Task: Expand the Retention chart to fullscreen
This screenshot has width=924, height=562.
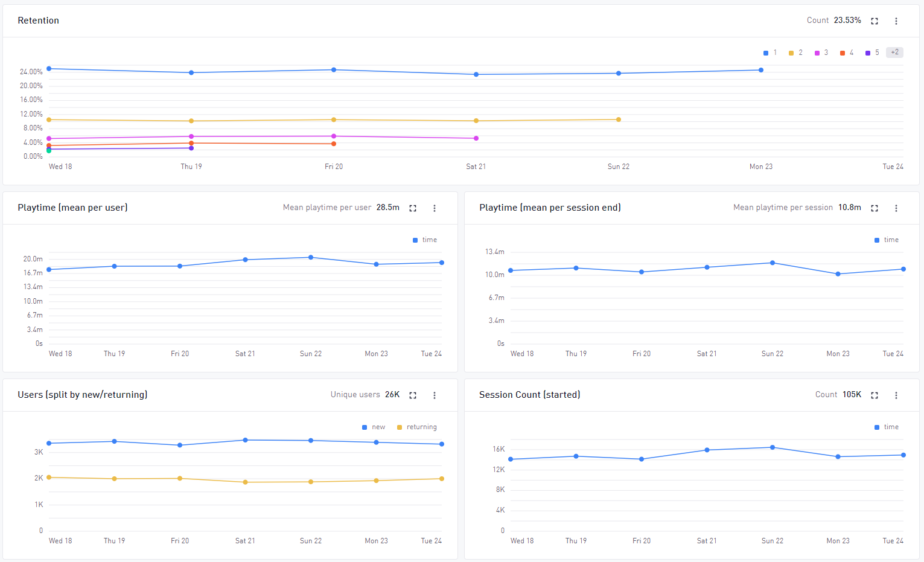Action: 875,21
